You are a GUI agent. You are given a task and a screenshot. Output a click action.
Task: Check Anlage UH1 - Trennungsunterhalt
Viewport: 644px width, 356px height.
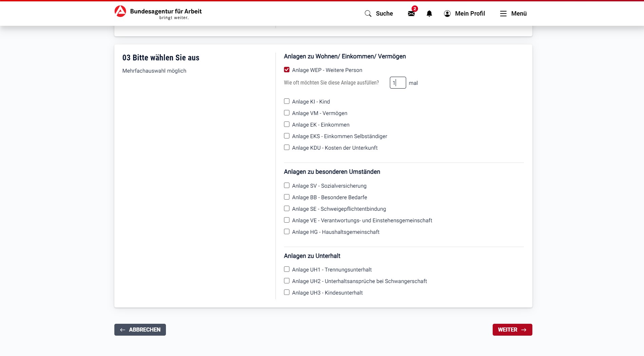click(x=287, y=269)
